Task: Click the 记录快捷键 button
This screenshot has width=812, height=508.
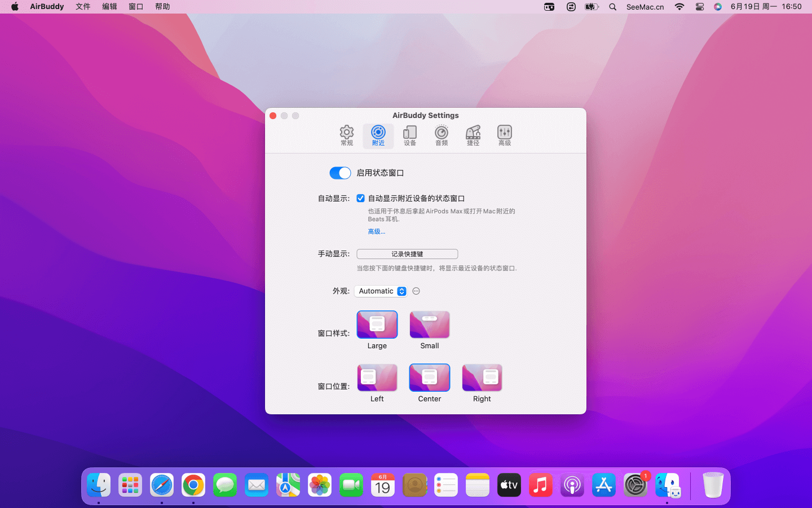Action: coord(407,254)
